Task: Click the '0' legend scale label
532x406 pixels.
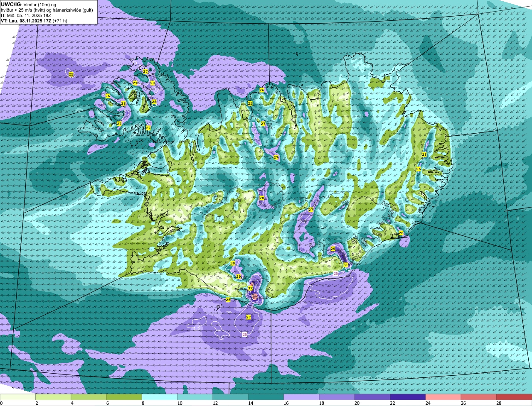Action: point(1,403)
